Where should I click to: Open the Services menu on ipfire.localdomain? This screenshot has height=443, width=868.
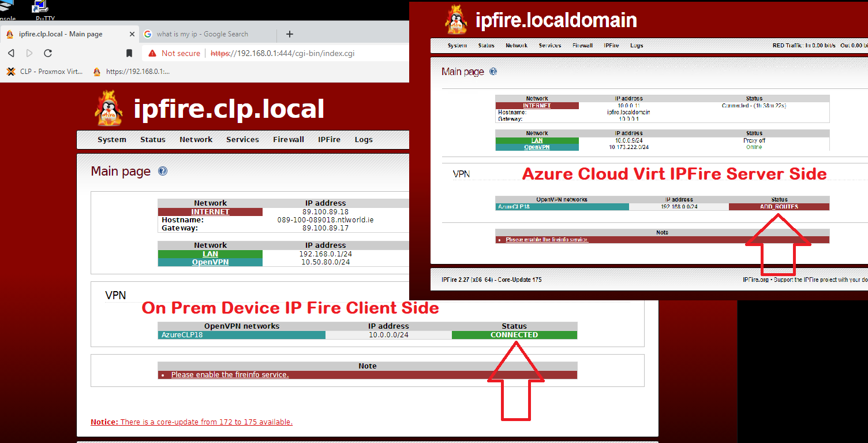[x=550, y=46]
